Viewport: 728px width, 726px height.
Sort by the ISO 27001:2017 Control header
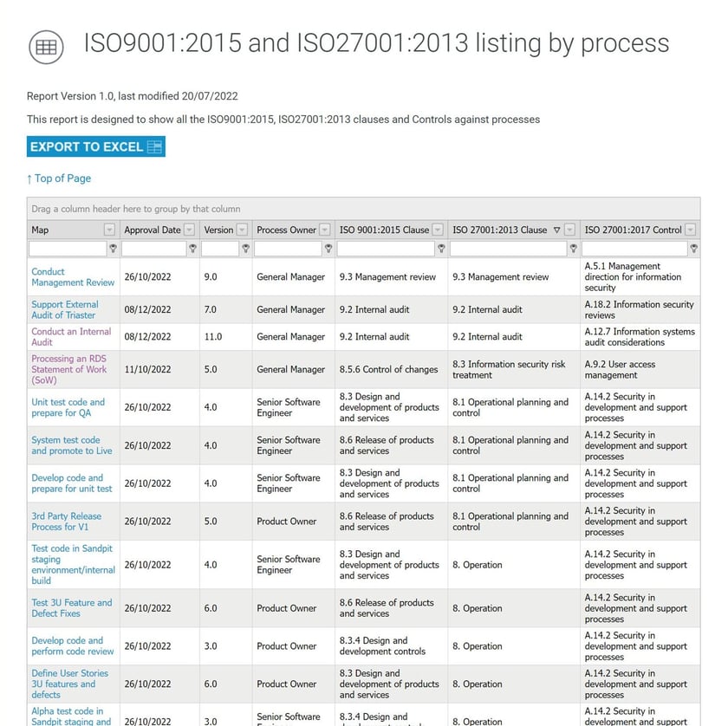634,230
